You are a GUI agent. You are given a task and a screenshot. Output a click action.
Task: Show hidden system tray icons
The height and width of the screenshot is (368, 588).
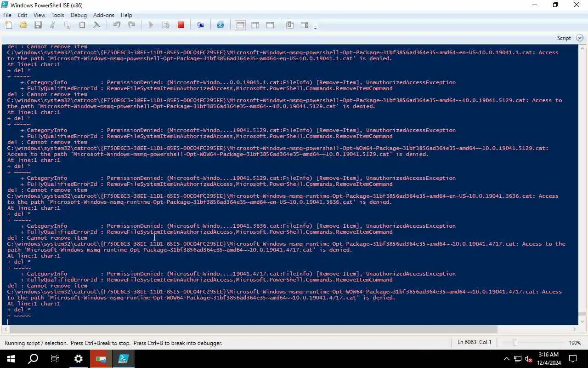(506, 359)
